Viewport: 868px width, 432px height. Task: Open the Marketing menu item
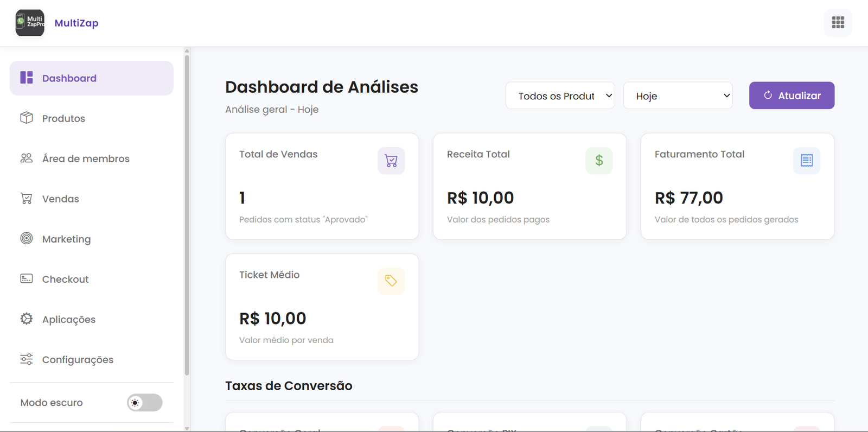(66, 239)
